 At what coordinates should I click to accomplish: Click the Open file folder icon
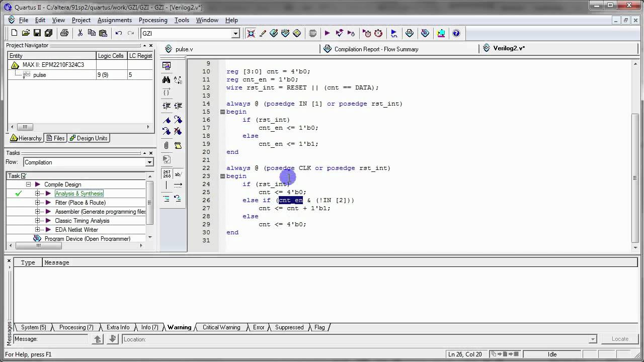pyautogui.click(x=26, y=33)
